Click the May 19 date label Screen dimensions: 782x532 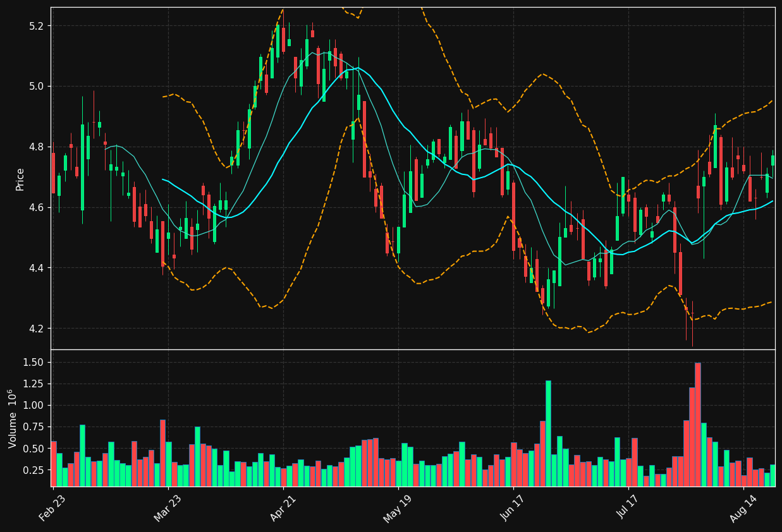397,509
